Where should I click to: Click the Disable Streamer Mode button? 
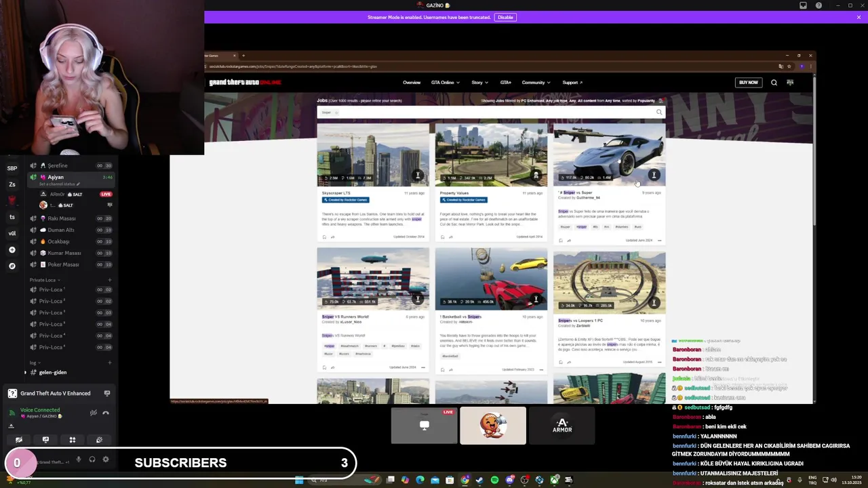(505, 17)
